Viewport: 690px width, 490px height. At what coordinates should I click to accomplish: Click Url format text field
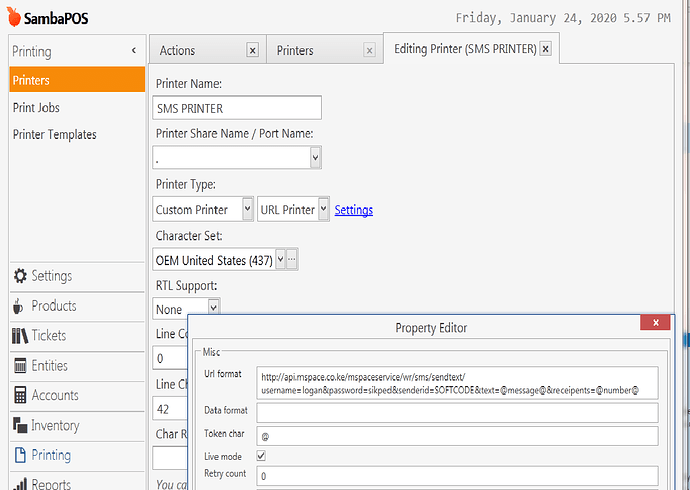pos(457,383)
